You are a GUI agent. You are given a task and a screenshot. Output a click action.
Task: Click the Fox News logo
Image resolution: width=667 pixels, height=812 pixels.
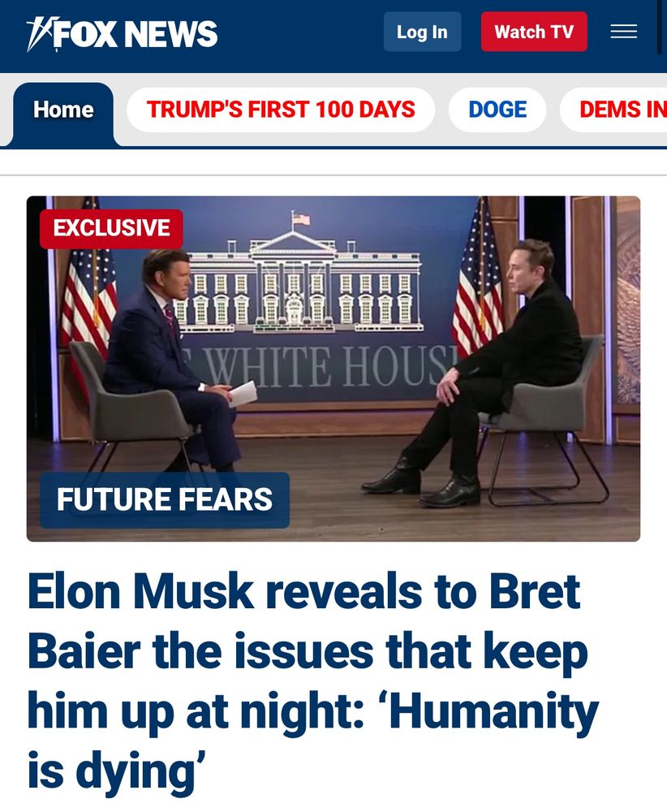[122, 33]
